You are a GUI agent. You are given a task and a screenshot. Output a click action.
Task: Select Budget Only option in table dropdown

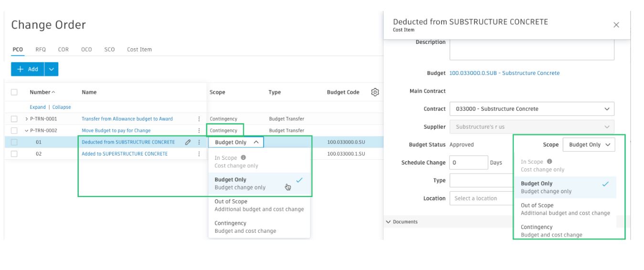(x=259, y=184)
